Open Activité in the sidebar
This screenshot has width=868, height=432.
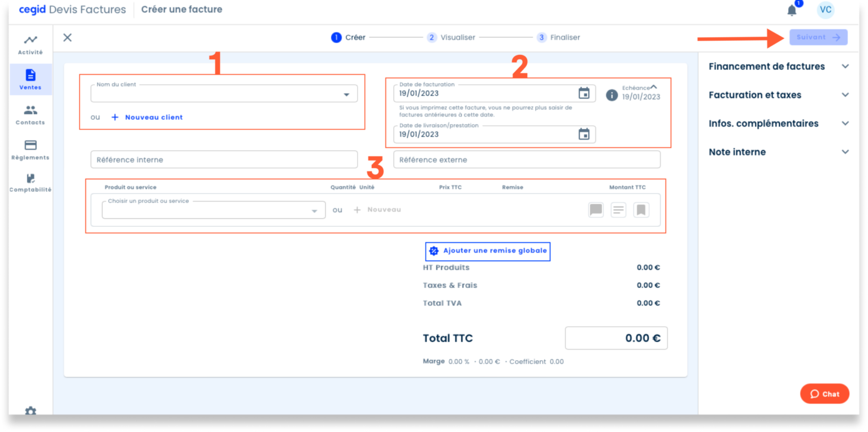click(x=31, y=45)
